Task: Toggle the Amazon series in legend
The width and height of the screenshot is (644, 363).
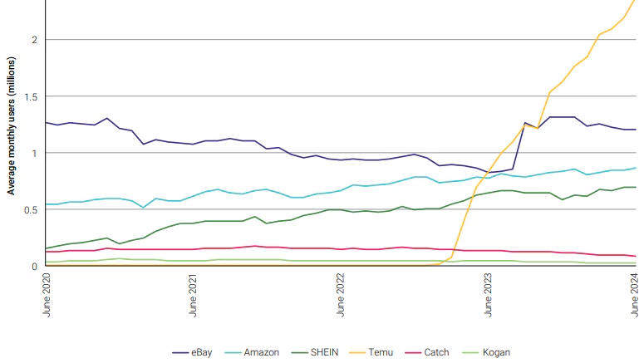Action: [x=252, y=352]
